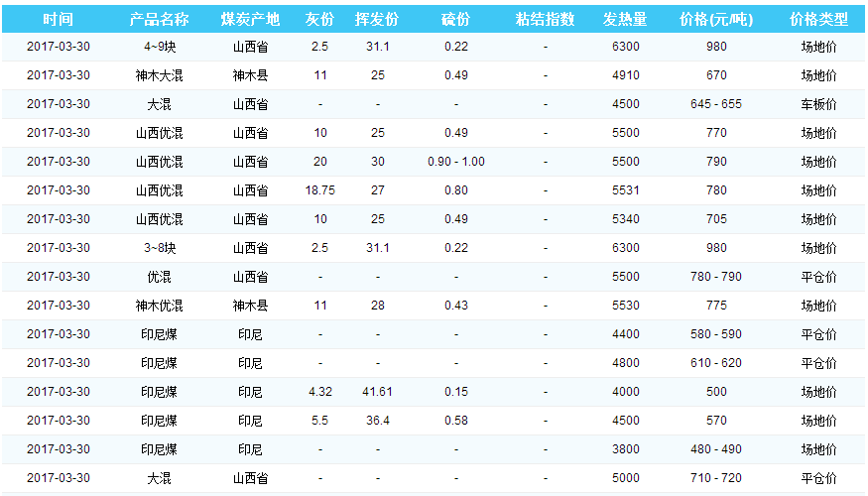The image size is (868, 496).
Task: Click the 3~8块 product name cell
Action: [x=159, y=248]
